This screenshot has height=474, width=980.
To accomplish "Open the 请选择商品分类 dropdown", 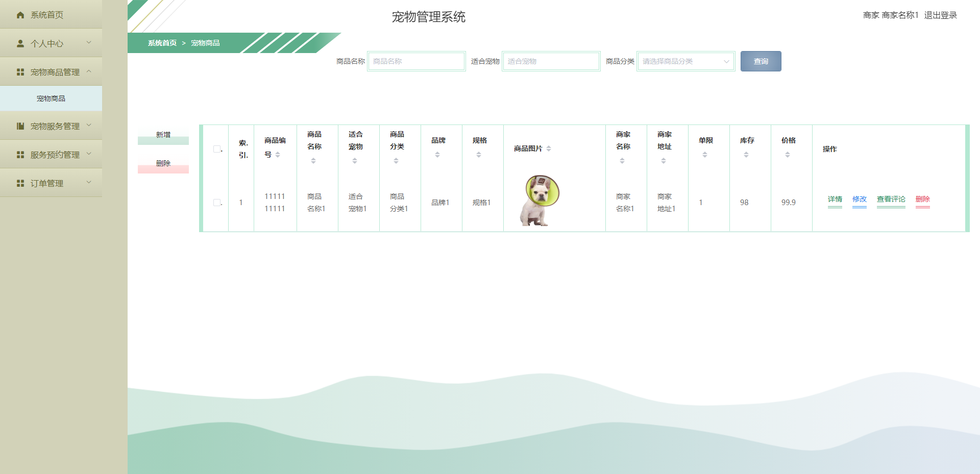I will (x=685, y=61).
